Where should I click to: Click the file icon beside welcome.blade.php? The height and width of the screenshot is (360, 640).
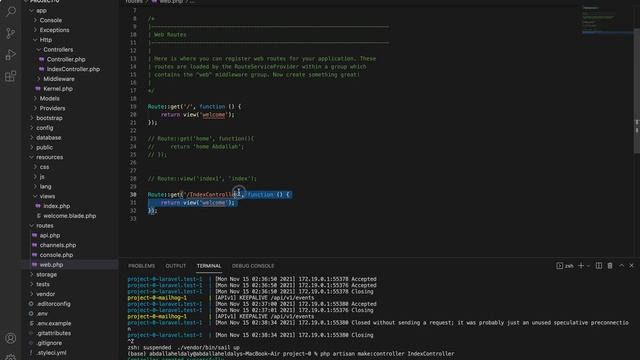tap(38, 216)
